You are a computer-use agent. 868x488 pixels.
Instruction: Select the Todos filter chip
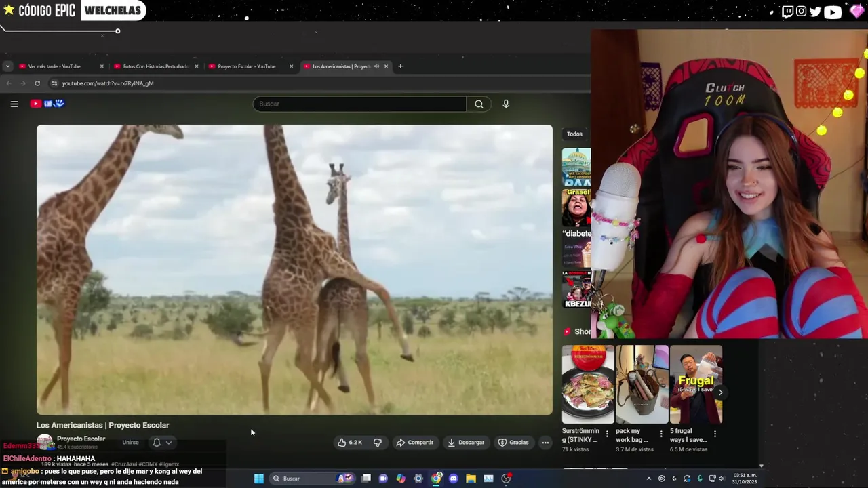click(x=574, y=134)
